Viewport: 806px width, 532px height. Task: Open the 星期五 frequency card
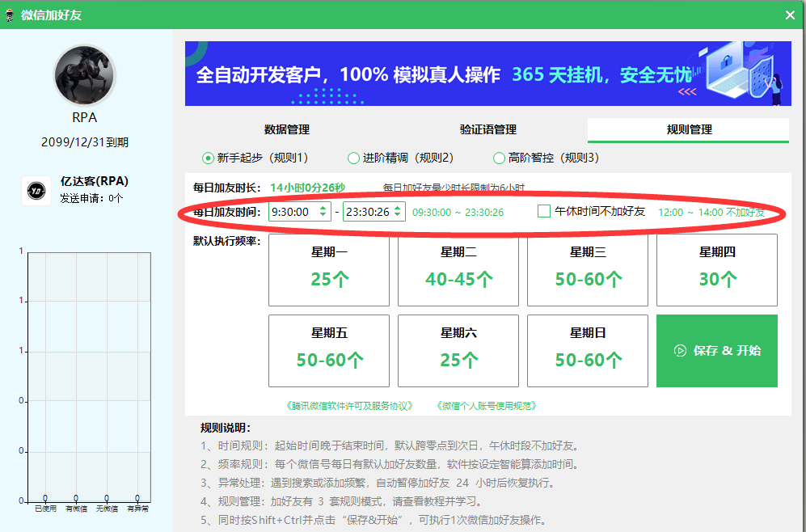(x=329, y=351)
